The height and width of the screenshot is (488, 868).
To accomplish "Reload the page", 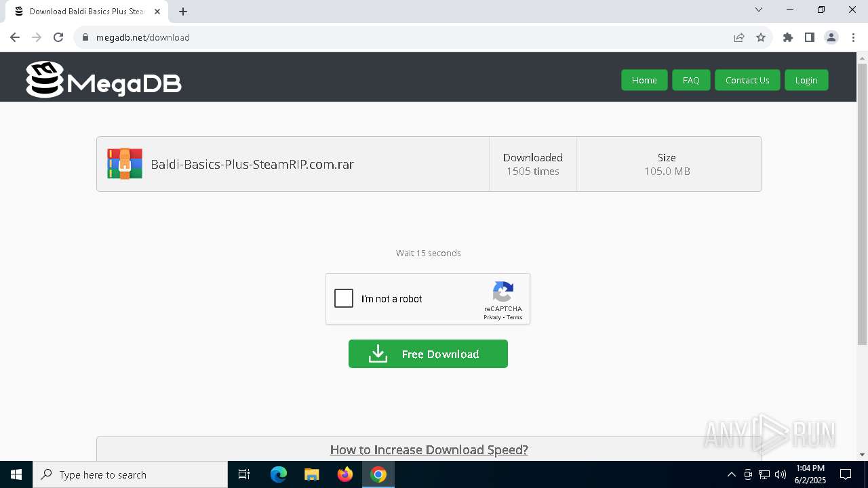I will click(x=58, y=37).
